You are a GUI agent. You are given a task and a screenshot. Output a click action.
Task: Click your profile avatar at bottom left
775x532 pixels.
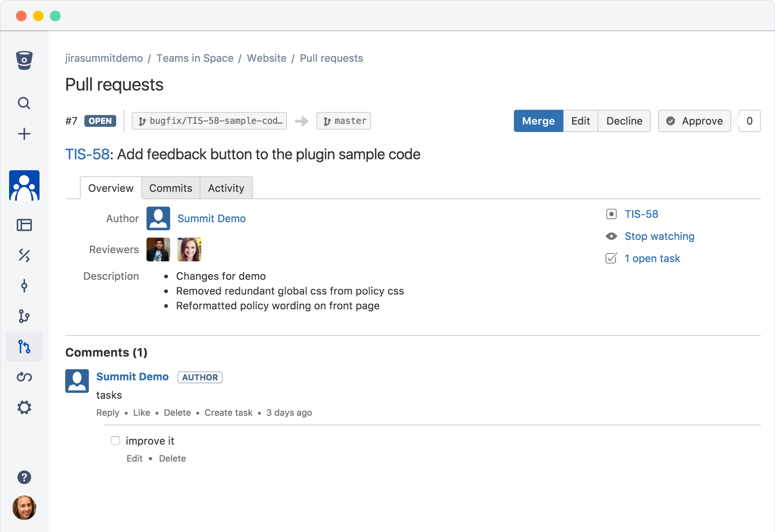[24, 507]
